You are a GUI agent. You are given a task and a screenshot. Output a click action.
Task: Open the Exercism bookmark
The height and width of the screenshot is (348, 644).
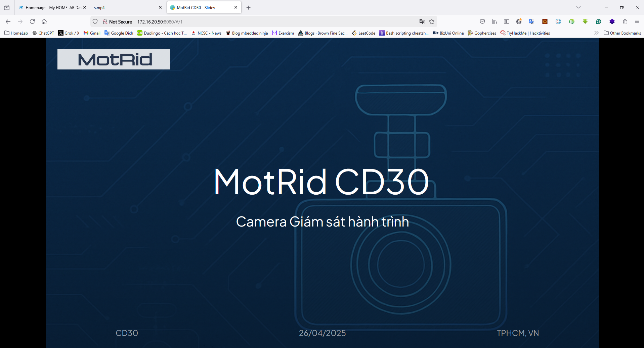[283, 33]
